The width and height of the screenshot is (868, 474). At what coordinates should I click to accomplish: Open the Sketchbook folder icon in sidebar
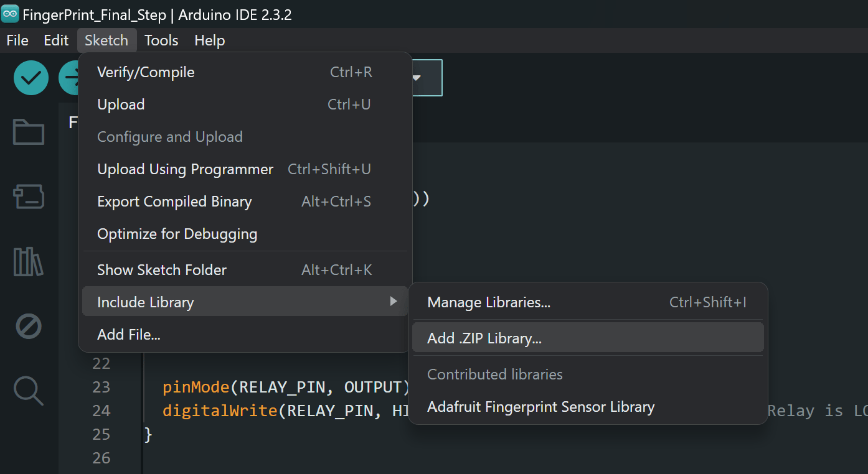coord(29,132)
